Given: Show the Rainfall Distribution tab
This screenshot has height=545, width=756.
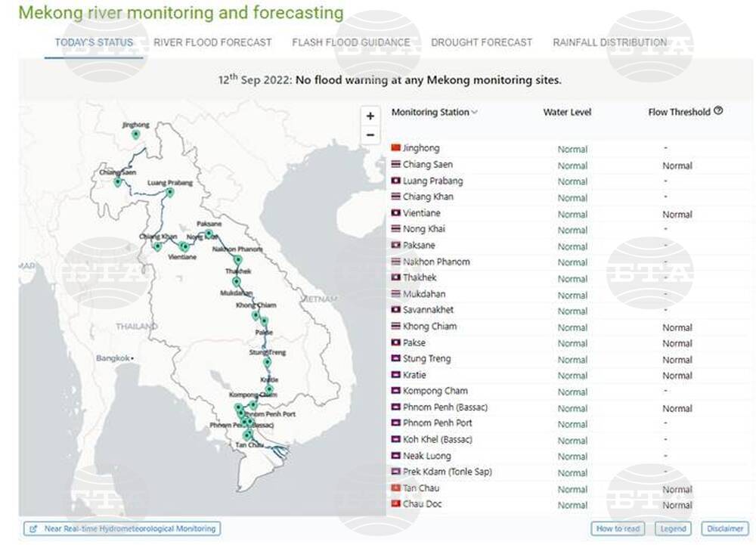Looking at the screenshot, I should click(609, 42).
